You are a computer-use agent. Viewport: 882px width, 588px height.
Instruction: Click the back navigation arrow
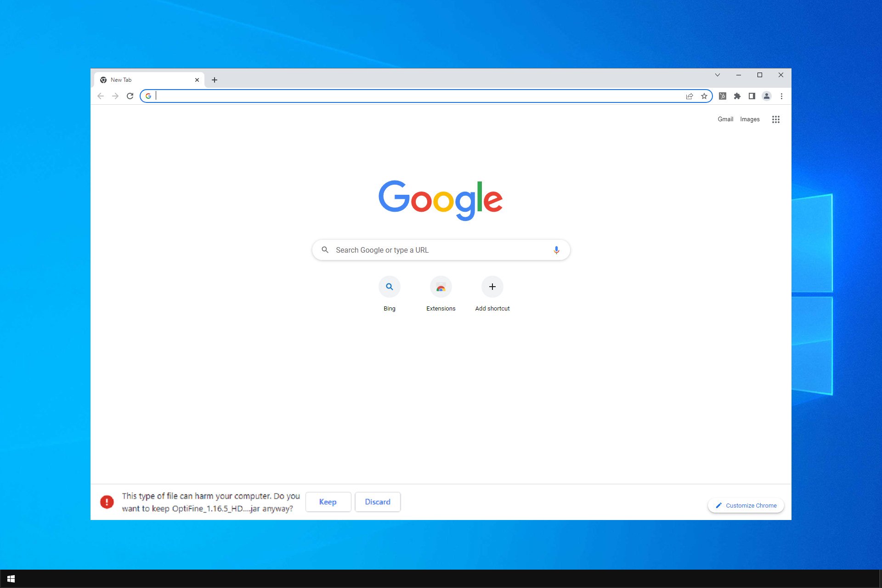[101, 96]
